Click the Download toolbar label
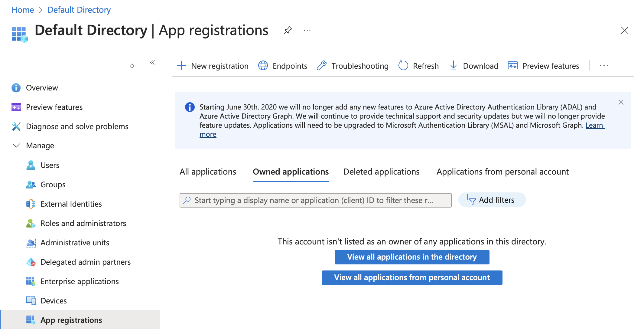Screen dimensions: 644x334 click(x=480, y=66)
